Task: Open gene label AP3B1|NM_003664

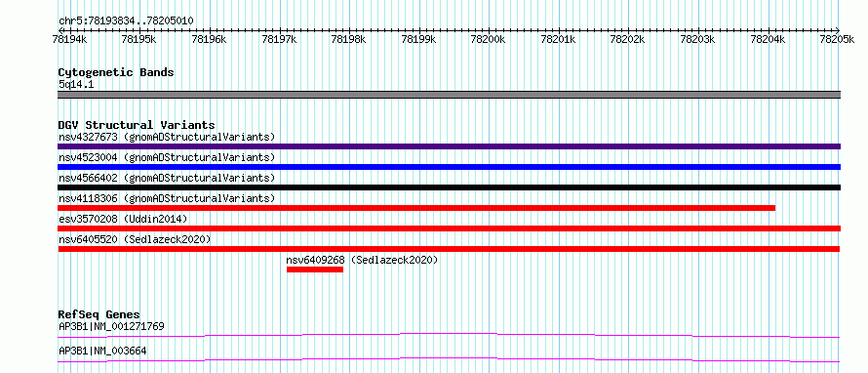Action: 102,351
